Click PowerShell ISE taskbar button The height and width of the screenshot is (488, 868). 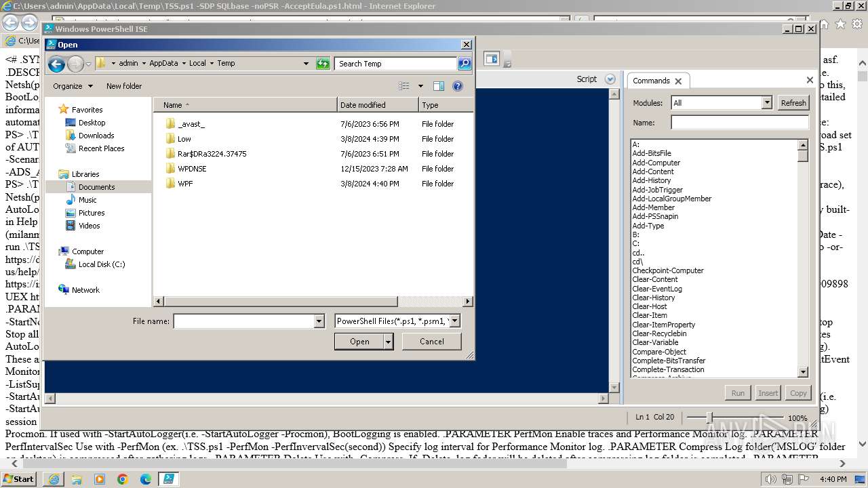pos(168,479)
